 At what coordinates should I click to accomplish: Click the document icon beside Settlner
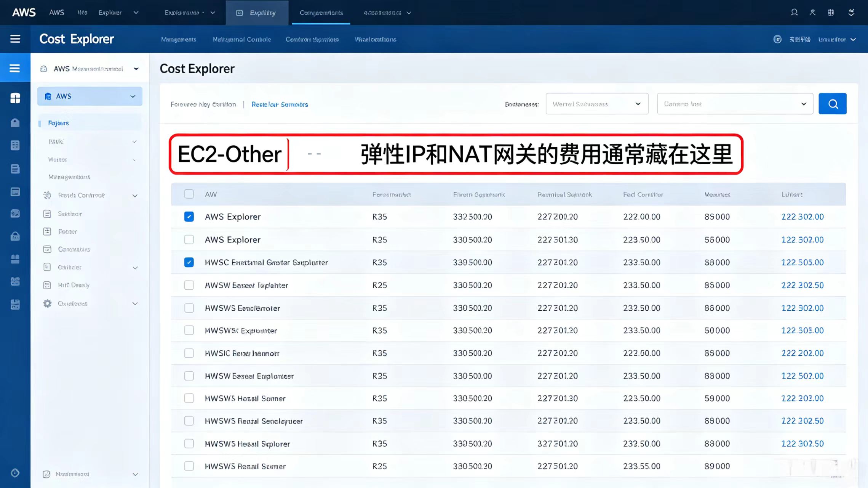47,214
